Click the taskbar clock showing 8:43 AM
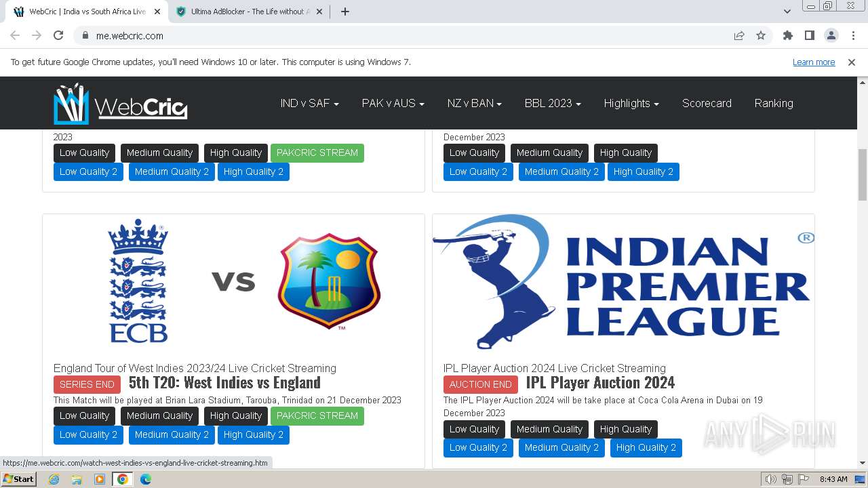The width and height of the screenshot is (868, 488). [x=833, y=479]
